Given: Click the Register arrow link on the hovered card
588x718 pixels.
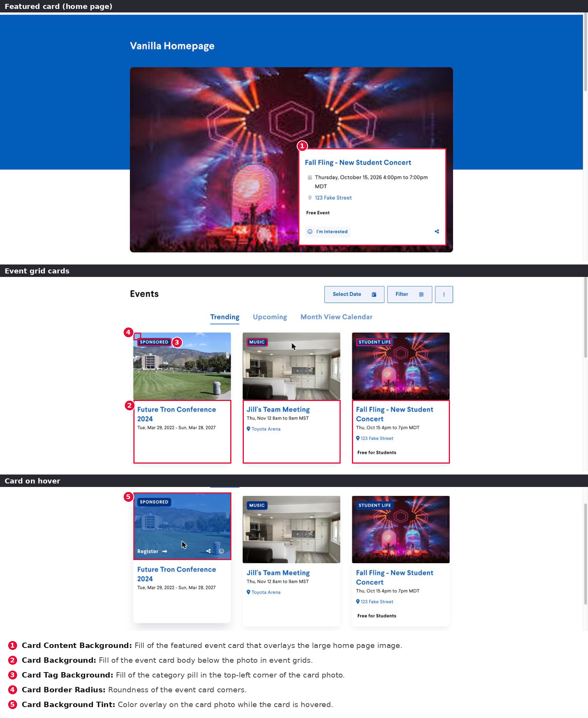Looking at the screenshot, I should click(152, 552).
